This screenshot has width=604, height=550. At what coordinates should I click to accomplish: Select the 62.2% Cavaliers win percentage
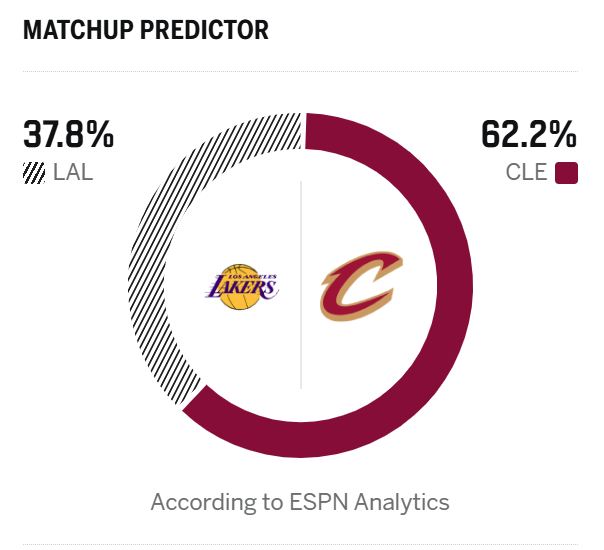point(529,134)
